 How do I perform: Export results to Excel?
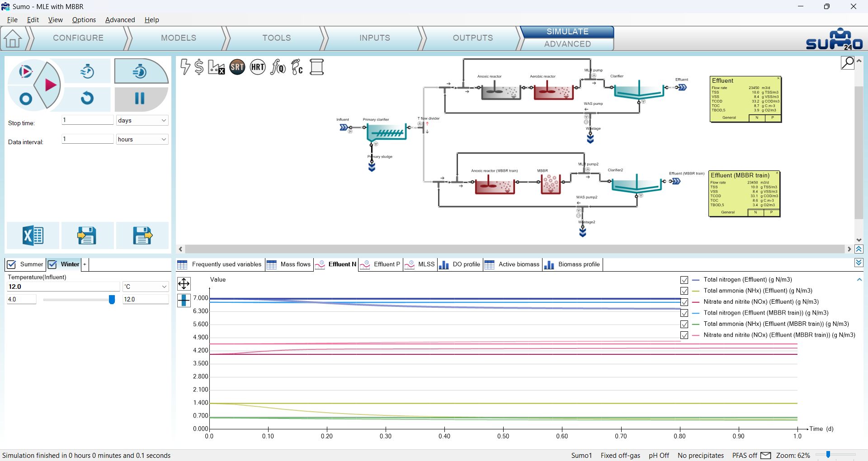(x=33, y=235)
